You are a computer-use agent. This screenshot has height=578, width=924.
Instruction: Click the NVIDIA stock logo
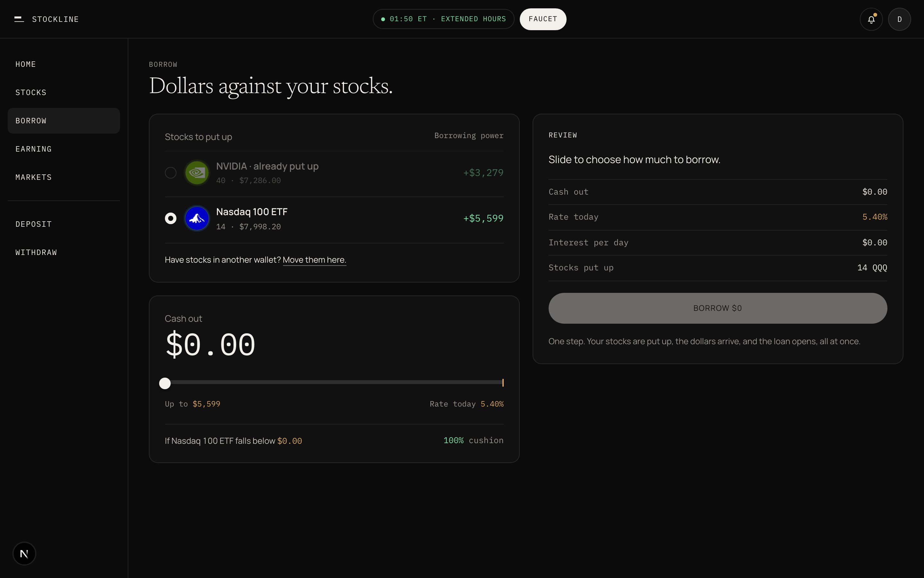197,173
